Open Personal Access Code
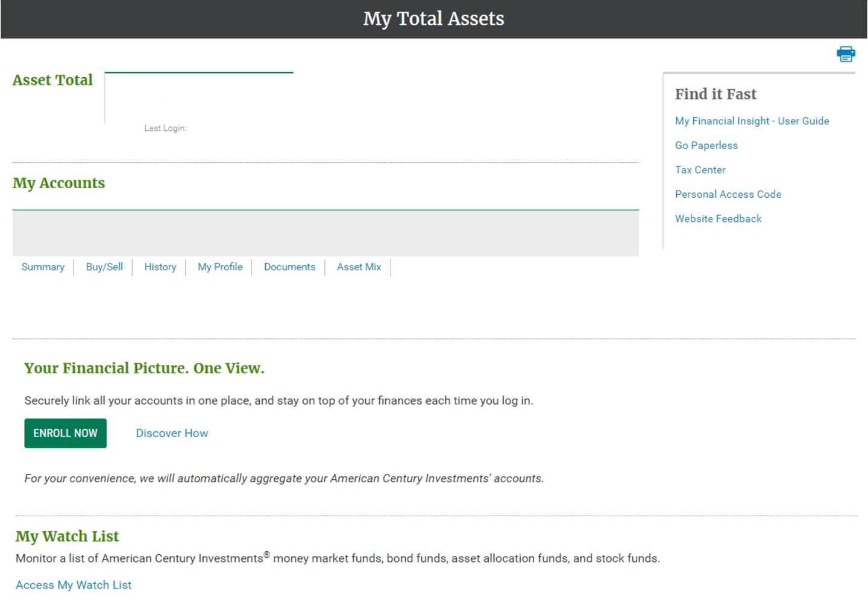868x600 pixels. pos(728,194)
